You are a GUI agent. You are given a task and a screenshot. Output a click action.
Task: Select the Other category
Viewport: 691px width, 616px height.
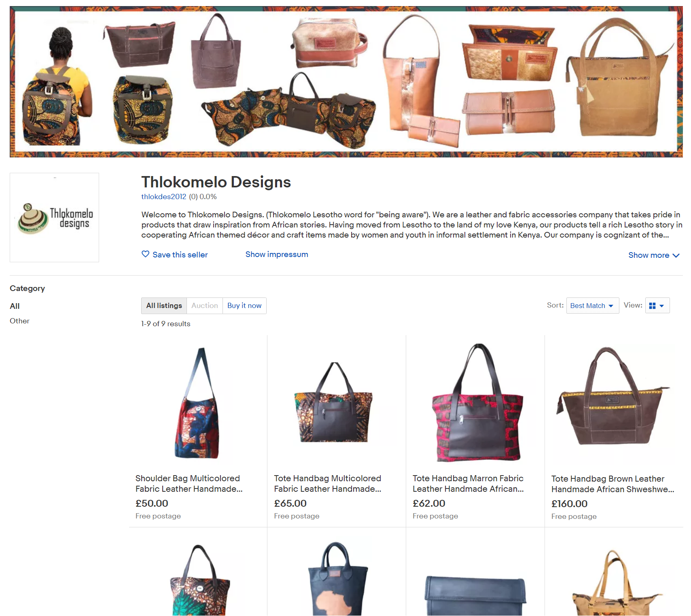19,321
